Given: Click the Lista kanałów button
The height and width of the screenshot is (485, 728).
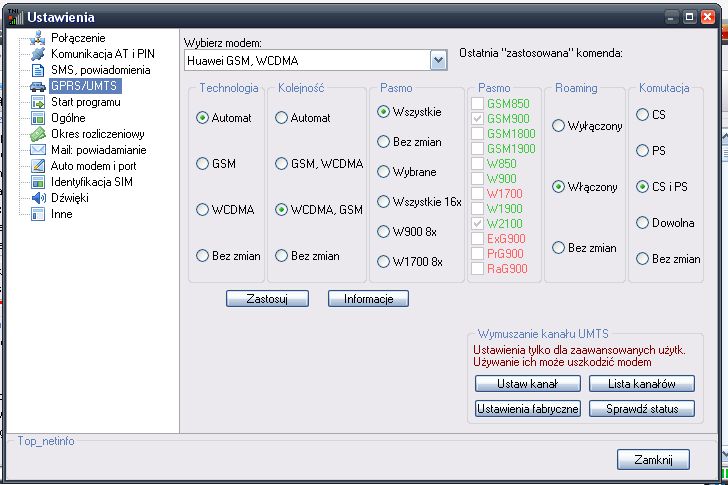Looking at the screenshot, I should (x=641, y=384).
